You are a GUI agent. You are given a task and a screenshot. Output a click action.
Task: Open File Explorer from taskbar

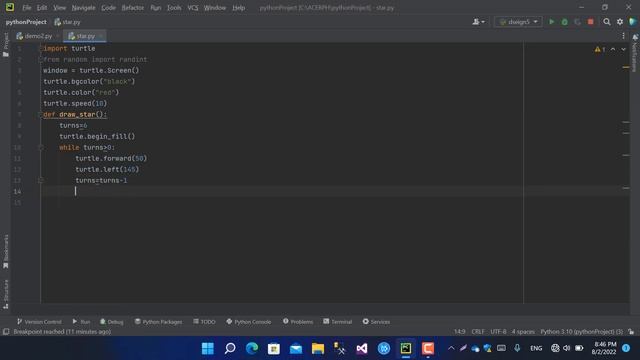pyautogui.click(x=318, y=348)
